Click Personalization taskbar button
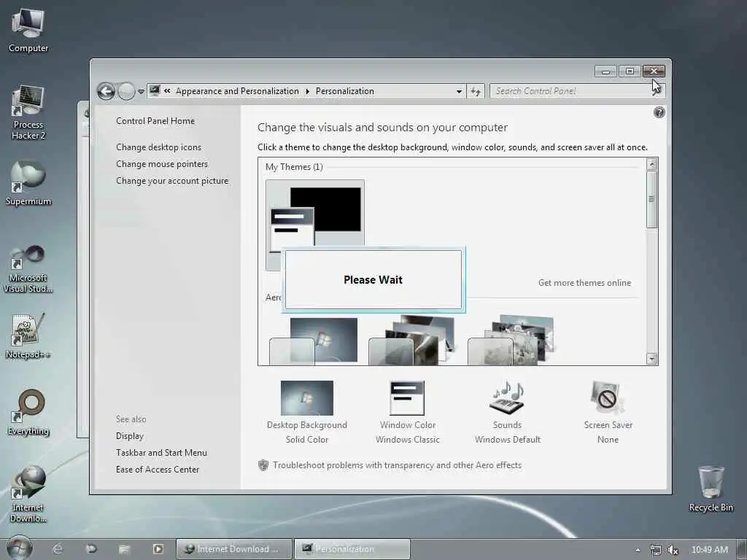 tap(352, 549)
